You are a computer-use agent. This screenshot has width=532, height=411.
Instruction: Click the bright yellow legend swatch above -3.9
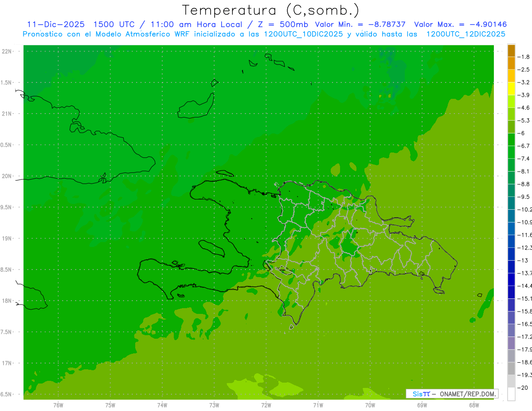coord(511,88)
